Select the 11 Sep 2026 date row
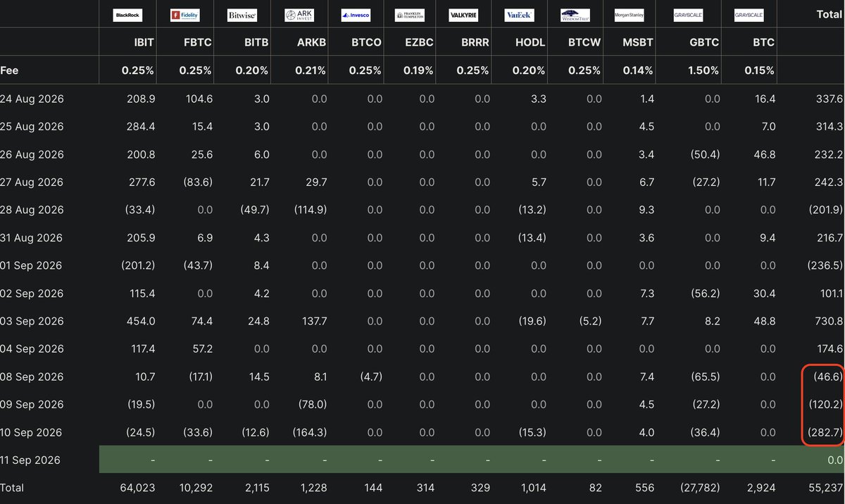 pyautogui.click(x=422, y=460)
